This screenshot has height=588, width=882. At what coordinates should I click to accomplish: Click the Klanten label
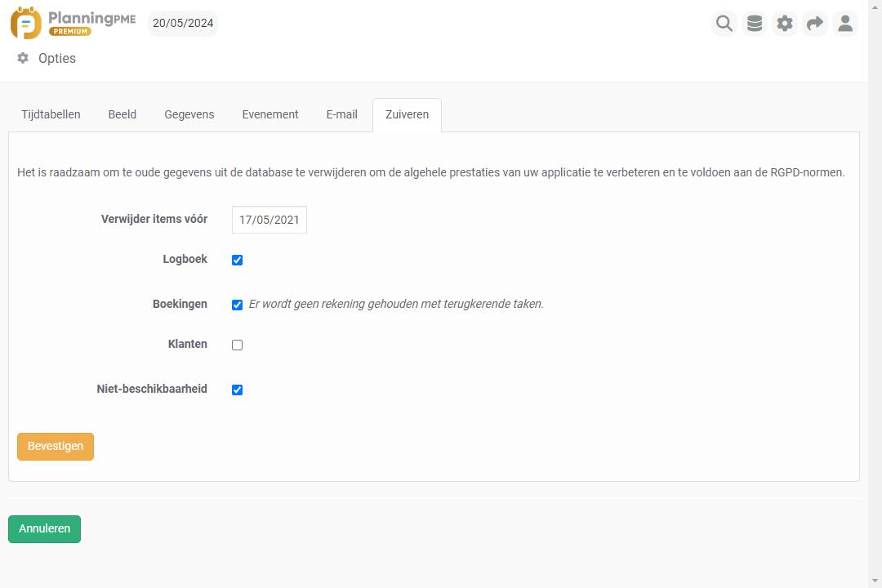click(187, 344)
